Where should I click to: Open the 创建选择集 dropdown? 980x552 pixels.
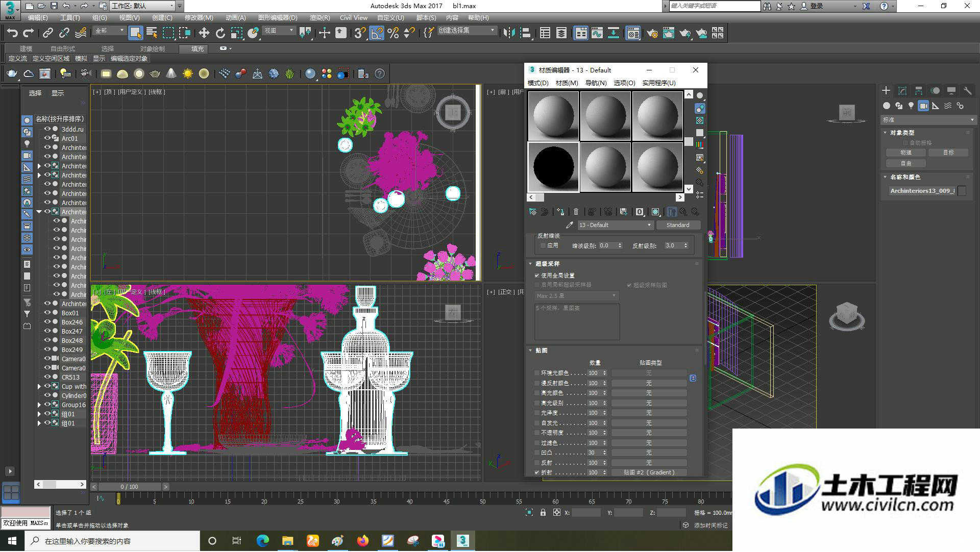pos(467,31)
